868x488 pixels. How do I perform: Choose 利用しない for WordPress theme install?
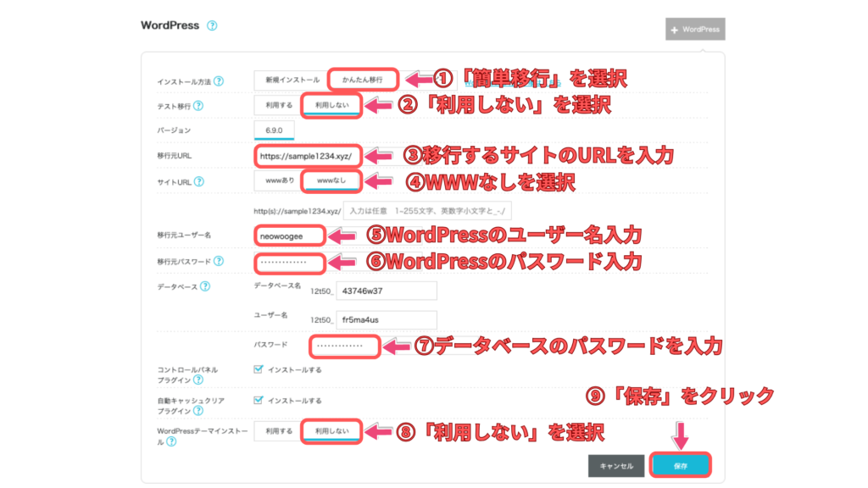332,431
